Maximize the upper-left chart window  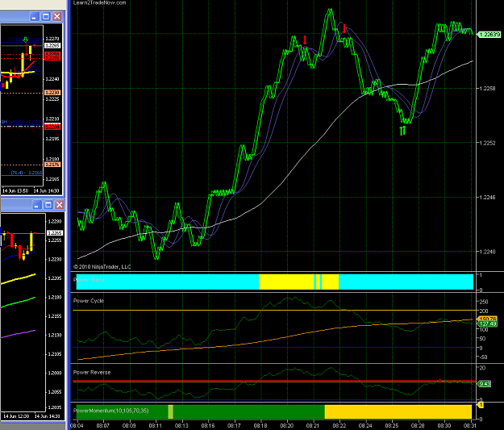pos(46,16)
